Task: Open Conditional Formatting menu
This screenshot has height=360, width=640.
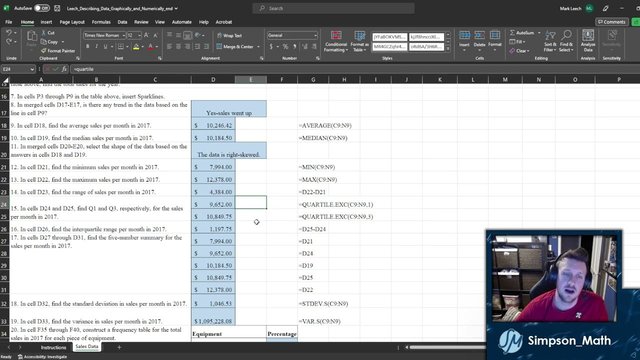Action: (x=336, y=41)
